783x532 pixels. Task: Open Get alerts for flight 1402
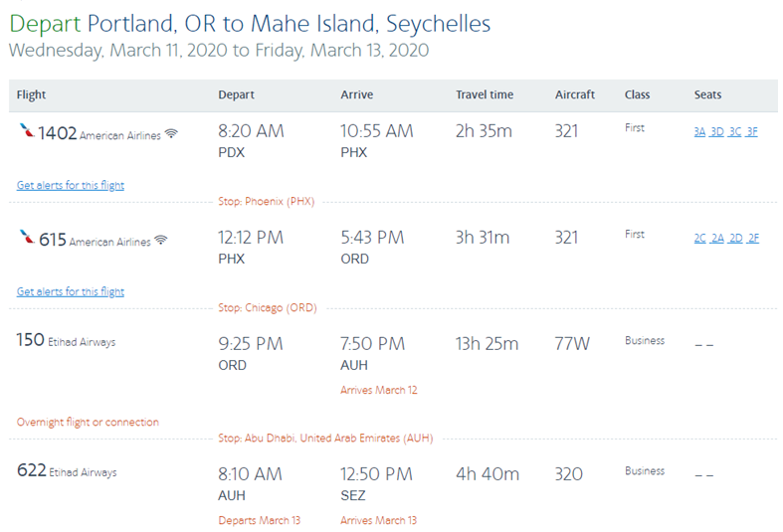(x=71, y=185)
